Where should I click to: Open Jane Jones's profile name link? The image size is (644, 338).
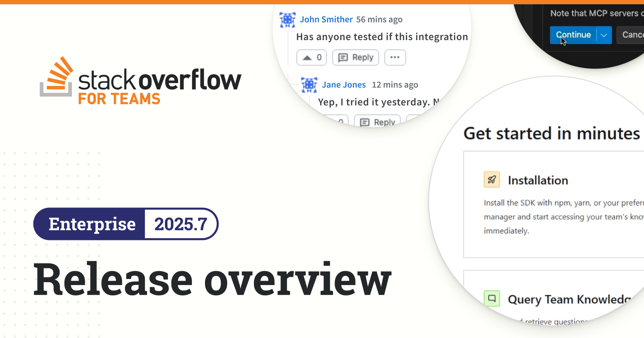(344, 85)
